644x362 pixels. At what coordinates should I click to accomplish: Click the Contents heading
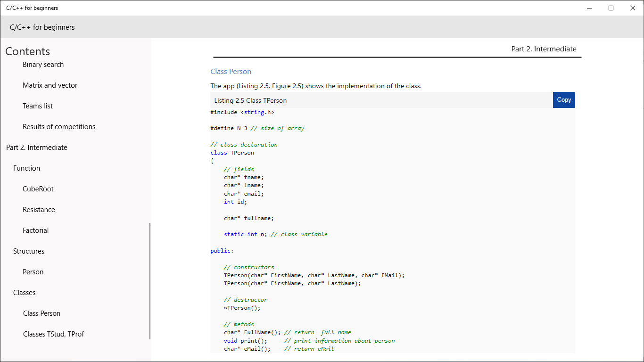[x=27, y=51]
